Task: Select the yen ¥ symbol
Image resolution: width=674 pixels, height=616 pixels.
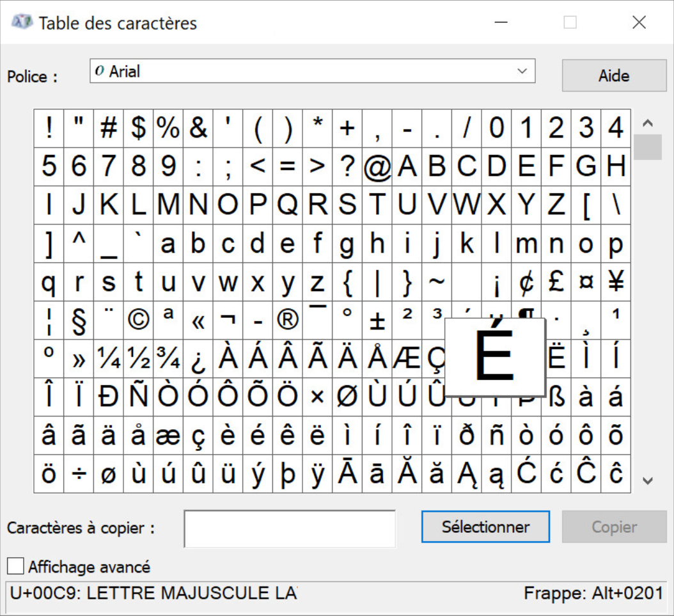Action: [x=616, y=282]
